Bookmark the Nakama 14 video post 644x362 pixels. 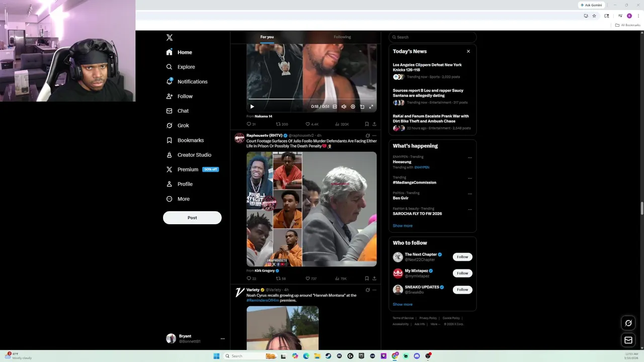tap(367, 124)
